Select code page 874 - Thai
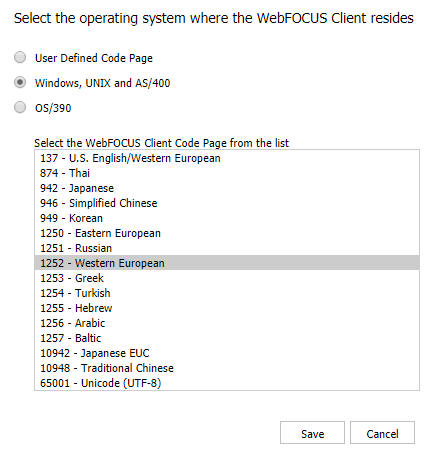444x466 pixels. tap(227, 173)
